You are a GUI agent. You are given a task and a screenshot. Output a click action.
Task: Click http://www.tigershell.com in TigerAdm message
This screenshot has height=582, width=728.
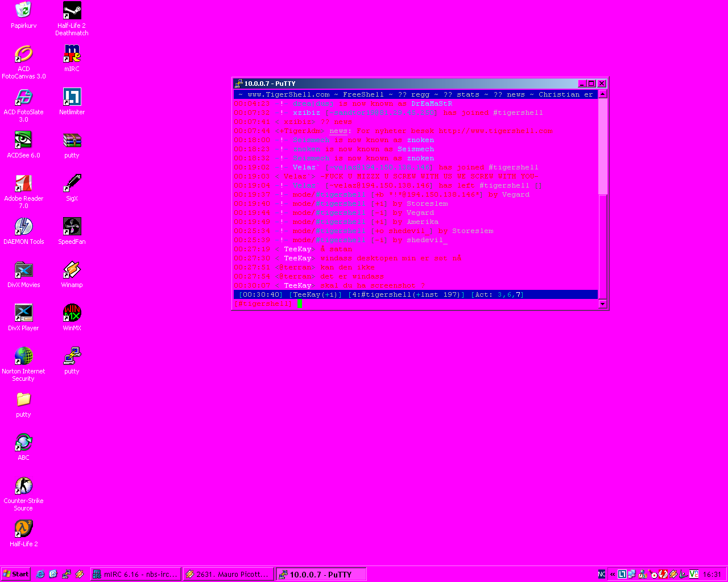(x=495, y=131)
